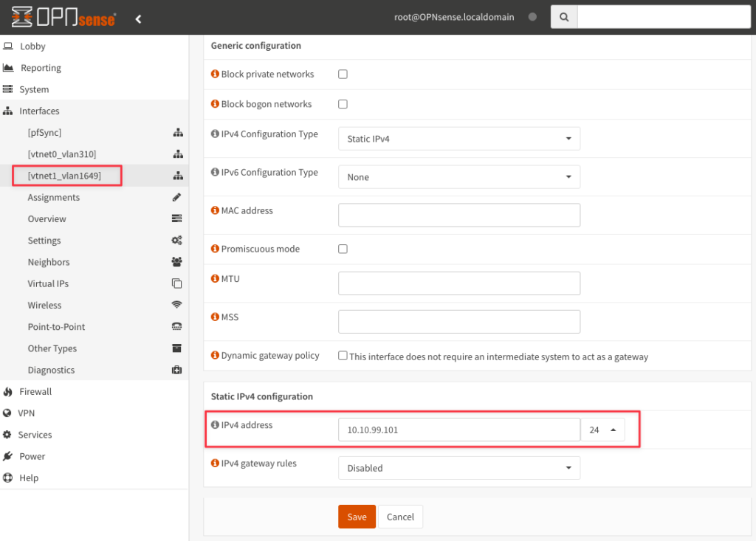Open the Reporting menu
756x541 pixels.
click(x=41, y=68)
